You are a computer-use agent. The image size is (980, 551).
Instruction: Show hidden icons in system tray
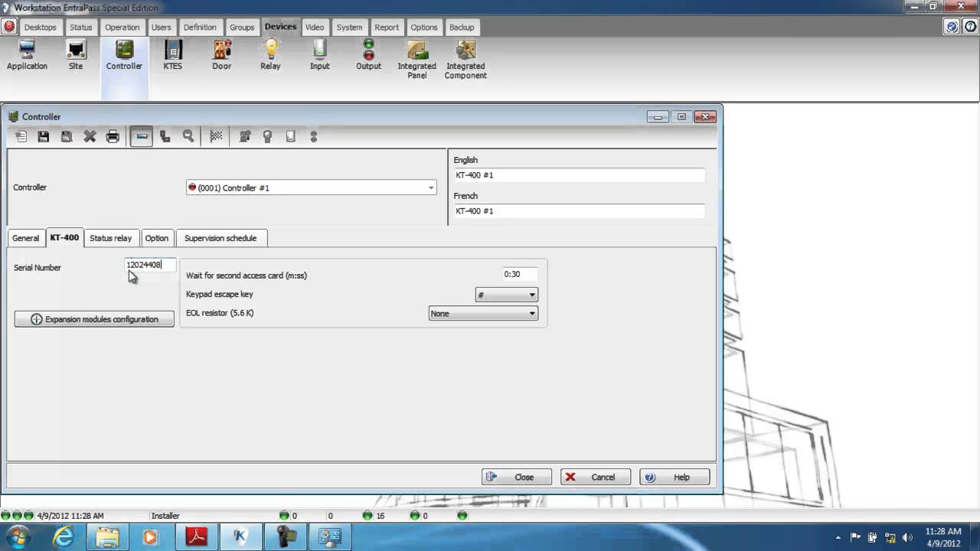point(838,537)
